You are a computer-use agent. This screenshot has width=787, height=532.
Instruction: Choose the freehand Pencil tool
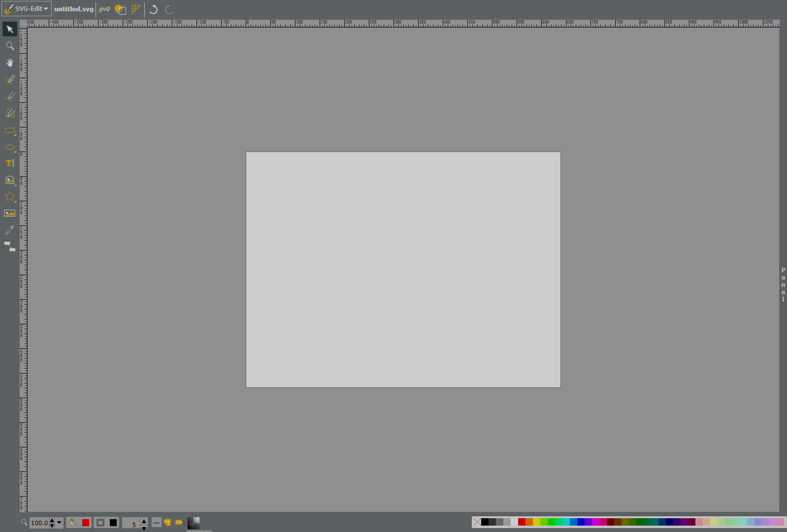tap(10, 79)
